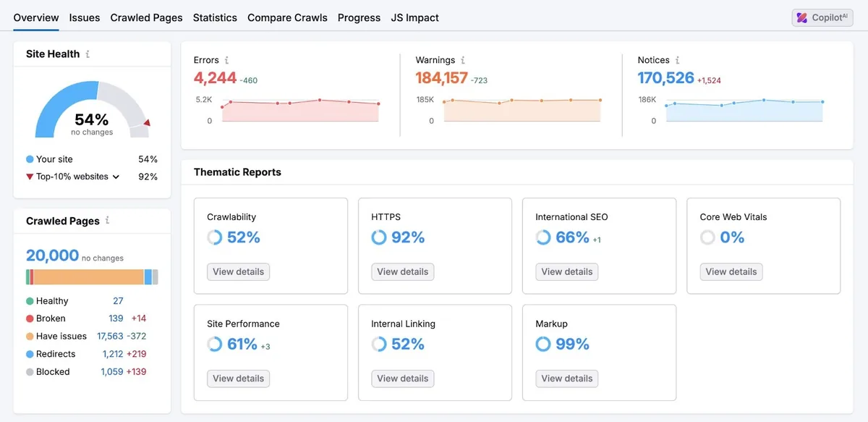
Task: Click the Redirects count 1,212
Action: point(113,354)
